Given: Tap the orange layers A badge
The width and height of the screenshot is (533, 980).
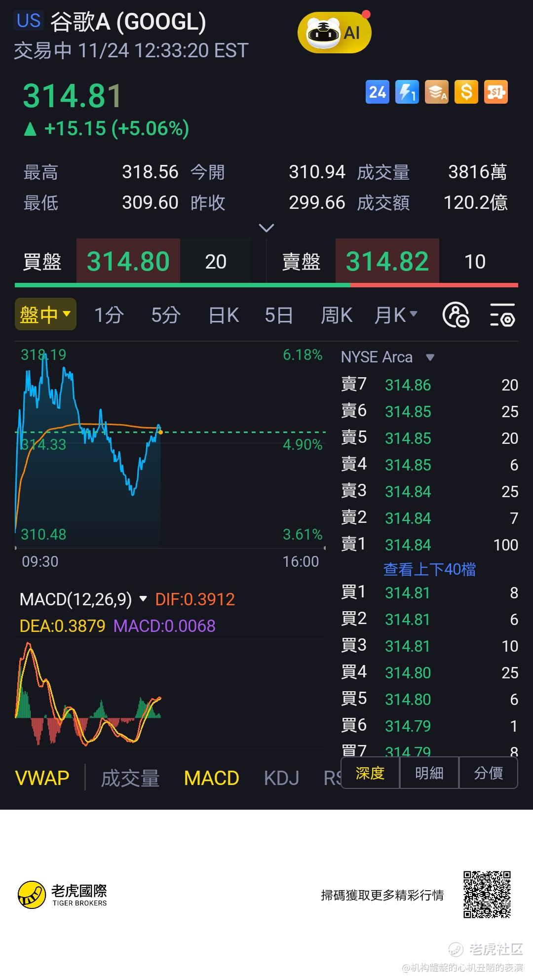Looking at the screenshot, I should [x=437, y=92].
